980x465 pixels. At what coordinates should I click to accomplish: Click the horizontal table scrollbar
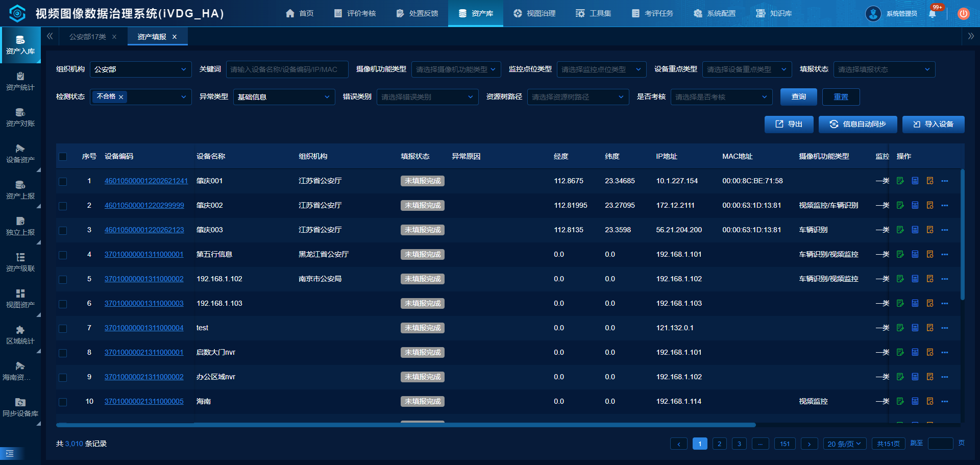point(406,425)
